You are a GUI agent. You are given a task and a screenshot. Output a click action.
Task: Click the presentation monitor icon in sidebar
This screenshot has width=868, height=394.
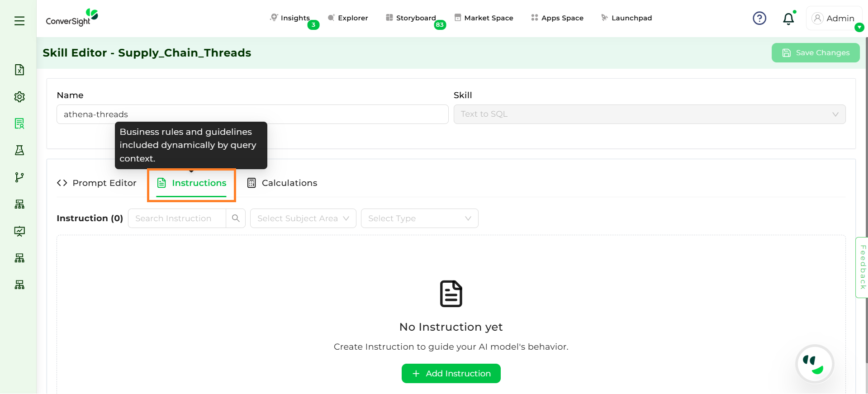[x=19, y=231]
